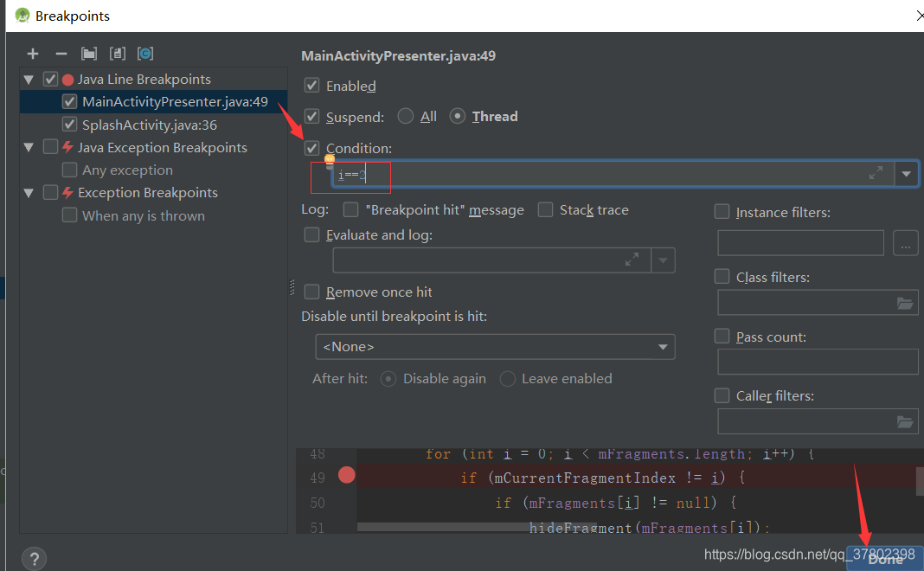The width and height of the screenshot is (924, 571).
Task: Click the group-by-package folder icon
Action: (88, 53)
